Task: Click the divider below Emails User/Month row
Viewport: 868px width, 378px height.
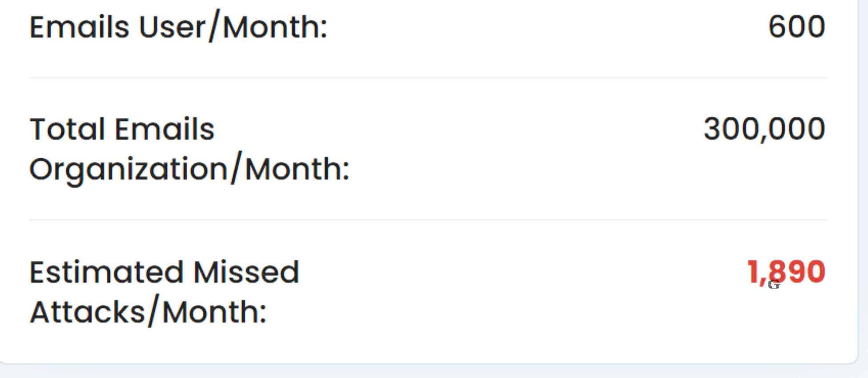Action: point(428,78)
